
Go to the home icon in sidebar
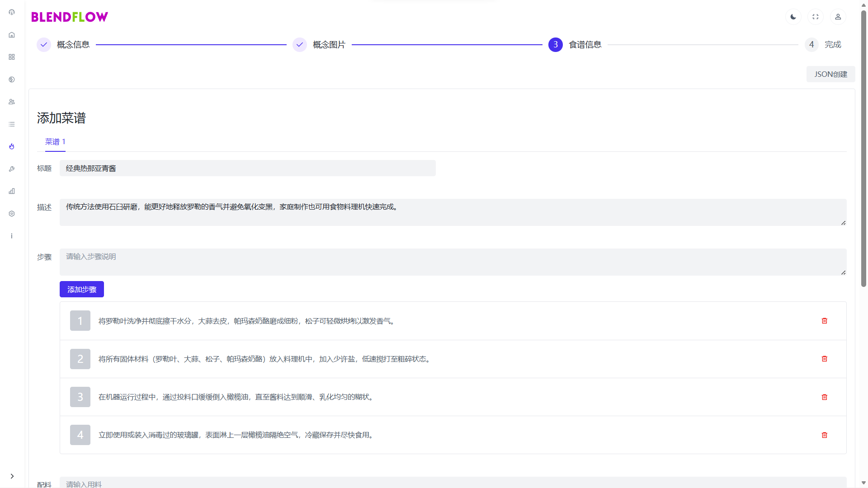point(12,35)
